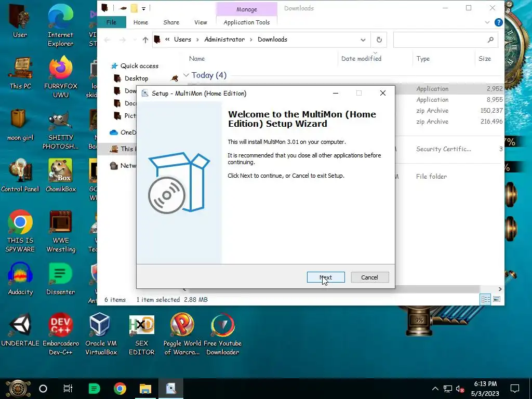The height and width of the screenshot is (399, 532).
Task: Open the User desktop icon
Action: tap(20, 20)
